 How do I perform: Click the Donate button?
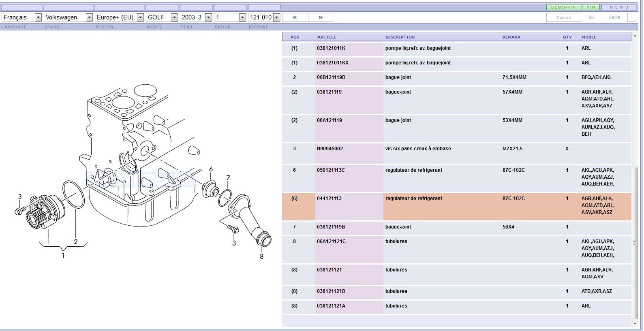point(563,17)
